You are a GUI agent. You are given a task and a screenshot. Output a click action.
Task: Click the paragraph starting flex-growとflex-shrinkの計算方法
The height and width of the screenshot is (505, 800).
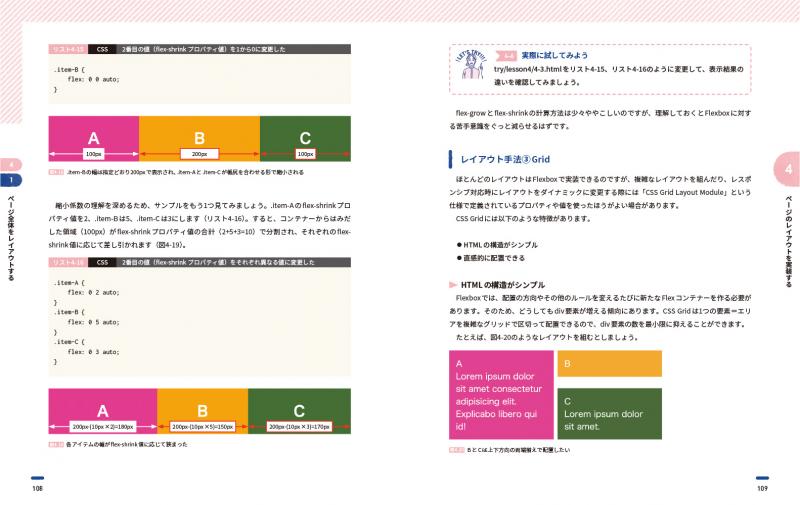pos(600,119)
